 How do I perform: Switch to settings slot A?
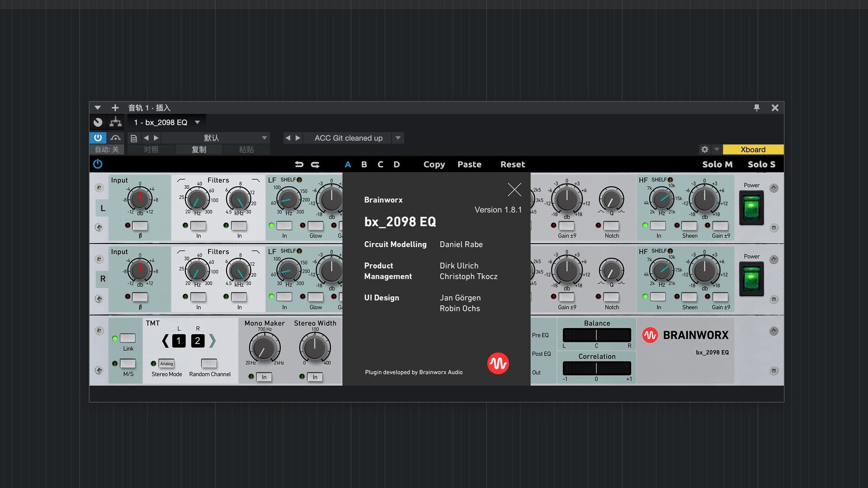(348, 164)
